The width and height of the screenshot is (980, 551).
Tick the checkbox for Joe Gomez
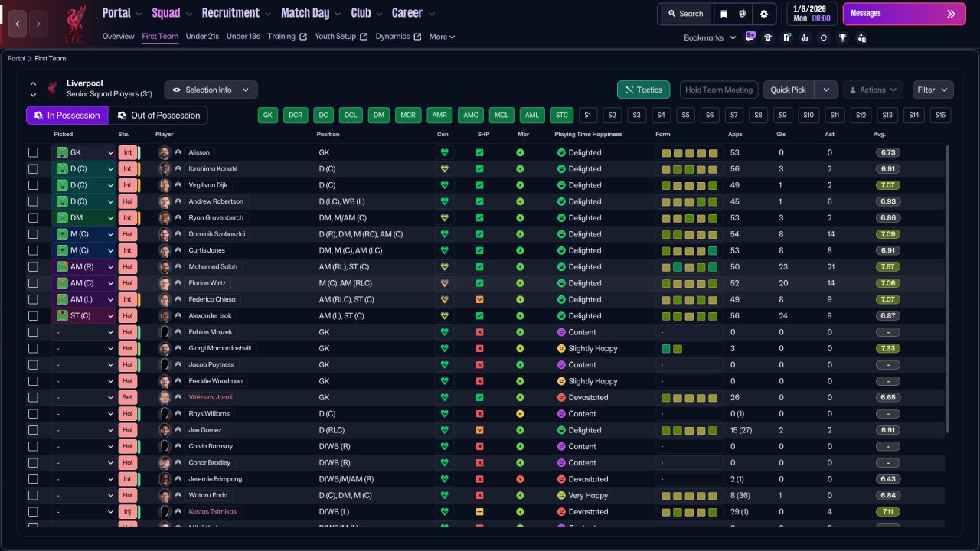pyautogui.click(x=33, y=430)
